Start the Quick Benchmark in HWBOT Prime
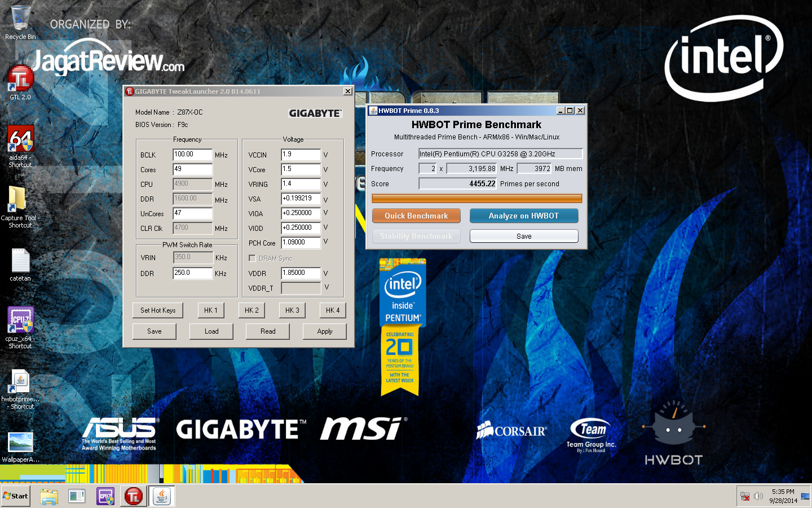This screenshot has width=812, height=508. (416, 216)
